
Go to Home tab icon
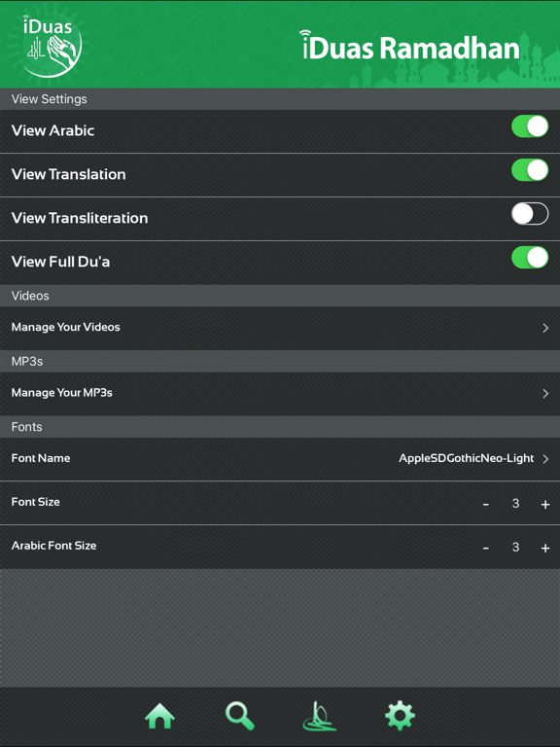(x=159, y=716)
